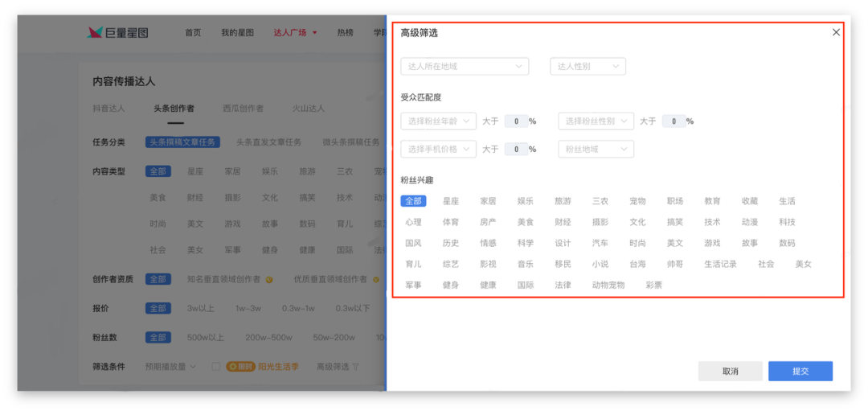Select the 科技 fan interest tag
Viewport: 868px width, 411px height.
pyautogui.click(x=787, y=222)
